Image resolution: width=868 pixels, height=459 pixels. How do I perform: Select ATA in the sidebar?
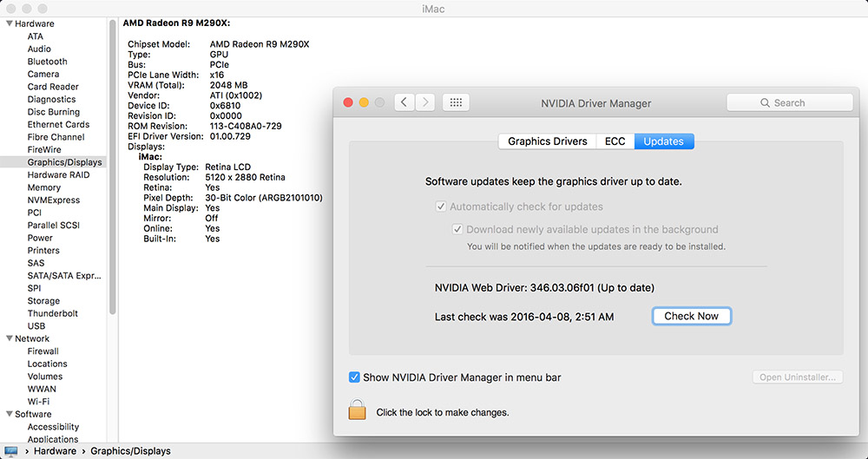coord(36,36)
